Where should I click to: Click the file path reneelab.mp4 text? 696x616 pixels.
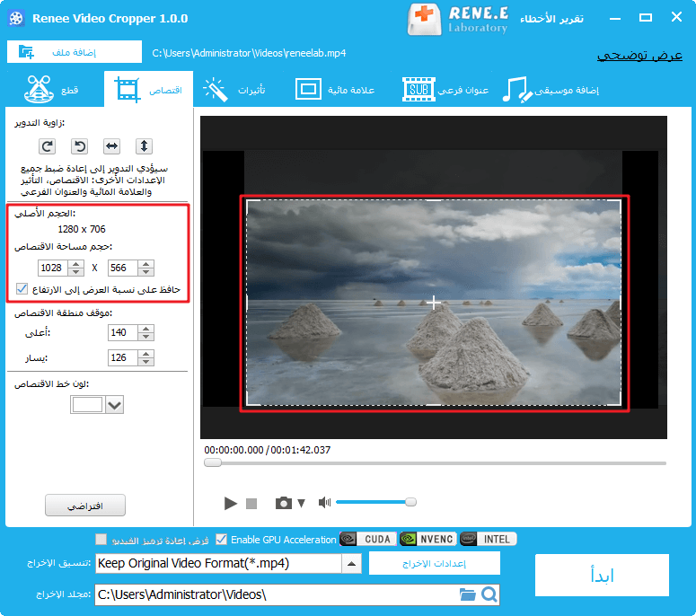pos(249,53)
